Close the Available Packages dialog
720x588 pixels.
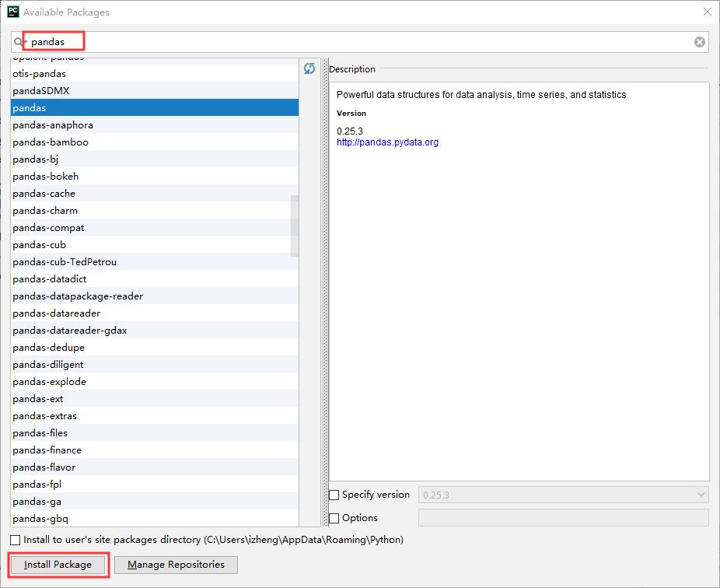(x=707, y=12)
